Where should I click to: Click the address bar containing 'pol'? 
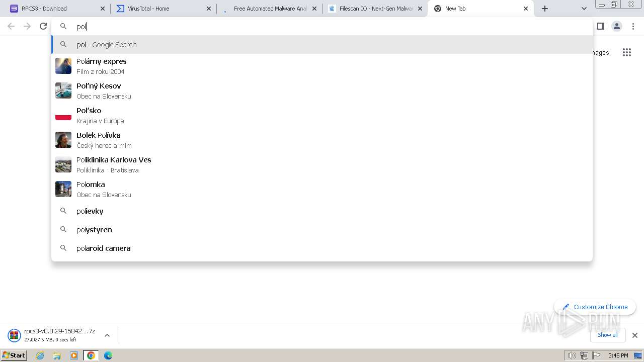[322, 27]
